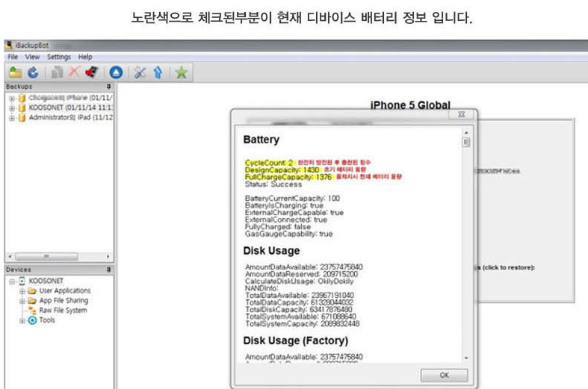Click the App File Sharing folder icon
The height and width of the screenshot is (389, 588).
32,301
